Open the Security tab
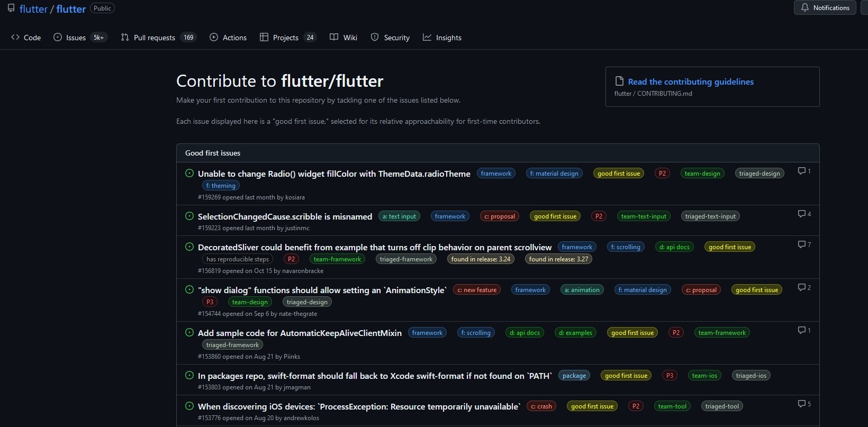This screenshot has height=427, width=868. click(390, 38)
